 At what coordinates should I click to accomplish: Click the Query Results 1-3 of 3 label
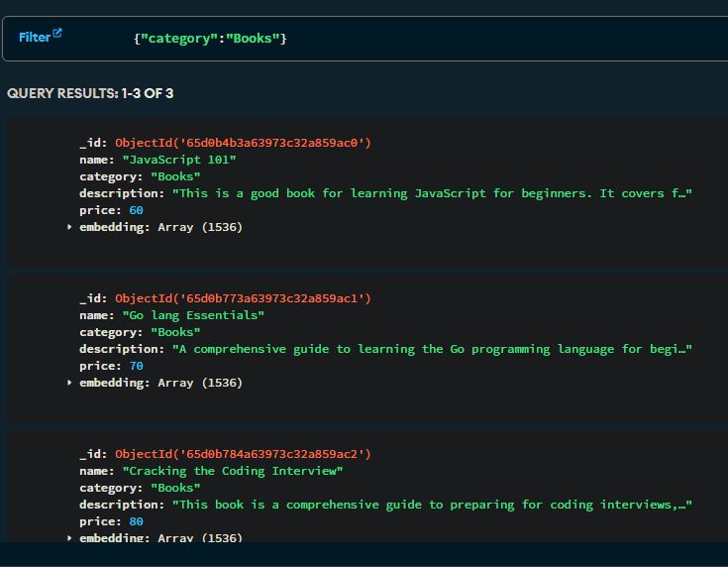pos(90,93)
